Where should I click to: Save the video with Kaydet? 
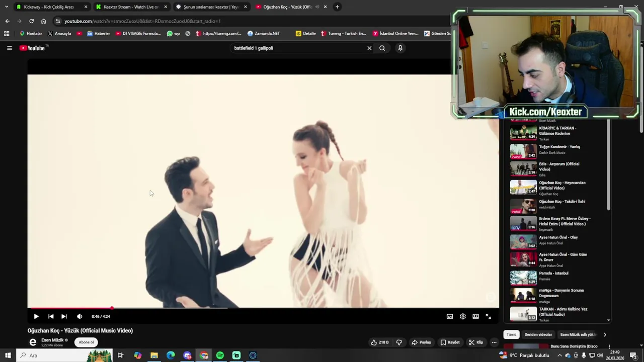coord(450,342)
